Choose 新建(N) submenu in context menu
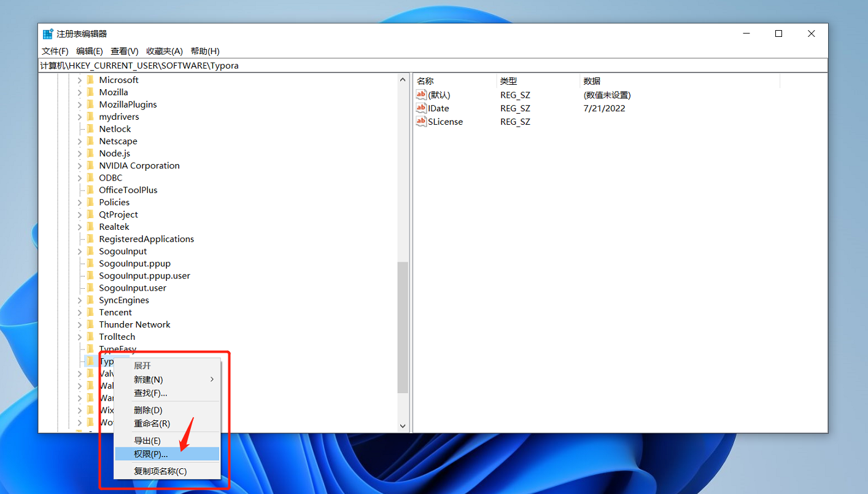The width and height of the screenshot is (868, 494). point(166,380)
